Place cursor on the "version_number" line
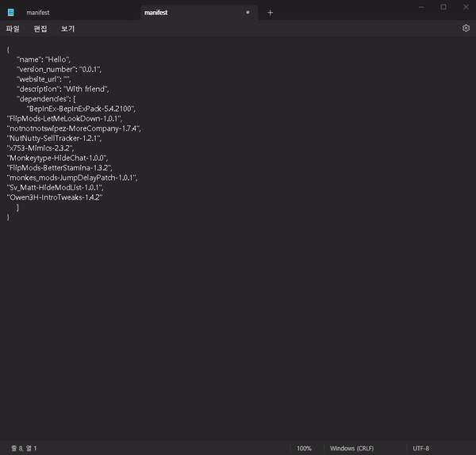The height and width of the screenshot is (455, 476). [x=59, y=69]
